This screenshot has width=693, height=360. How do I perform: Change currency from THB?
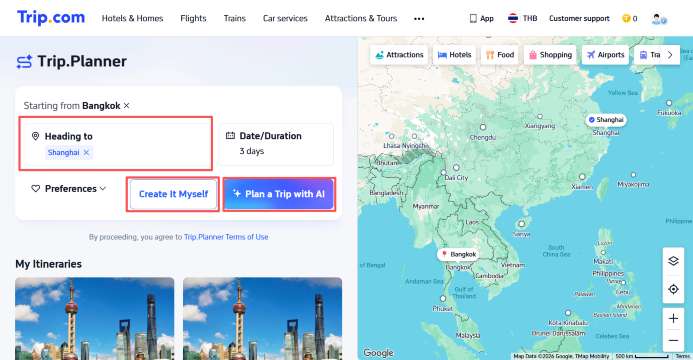click(x=522, y=19)
